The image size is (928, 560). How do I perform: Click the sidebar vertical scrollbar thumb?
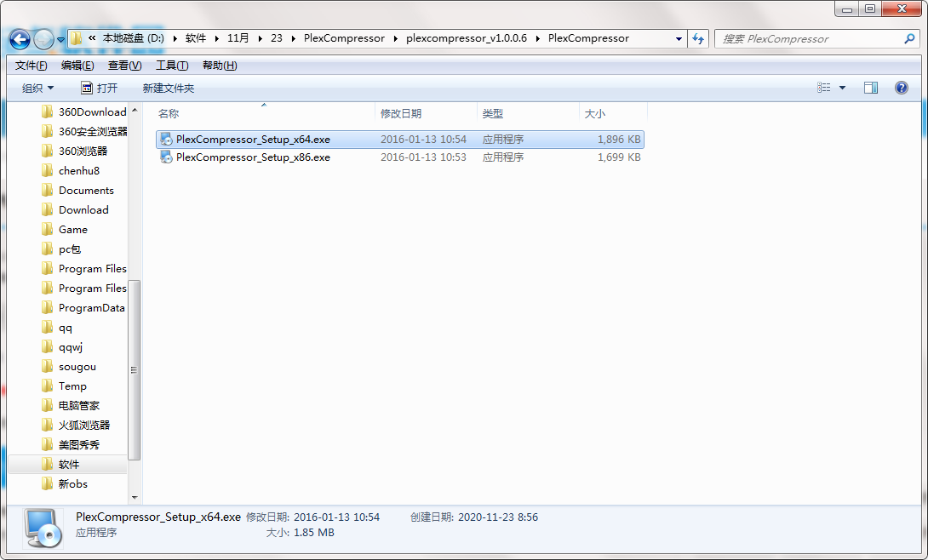(x=135, y=369)
